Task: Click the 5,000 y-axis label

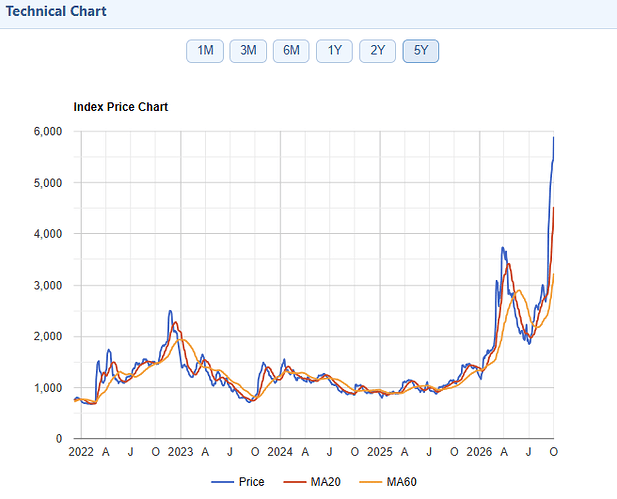Action: pos(48,183)
